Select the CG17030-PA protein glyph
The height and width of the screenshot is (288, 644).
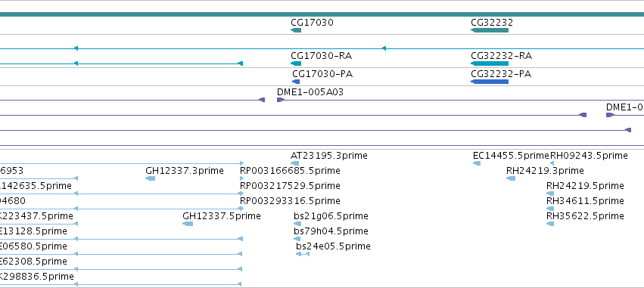(296, 82)
